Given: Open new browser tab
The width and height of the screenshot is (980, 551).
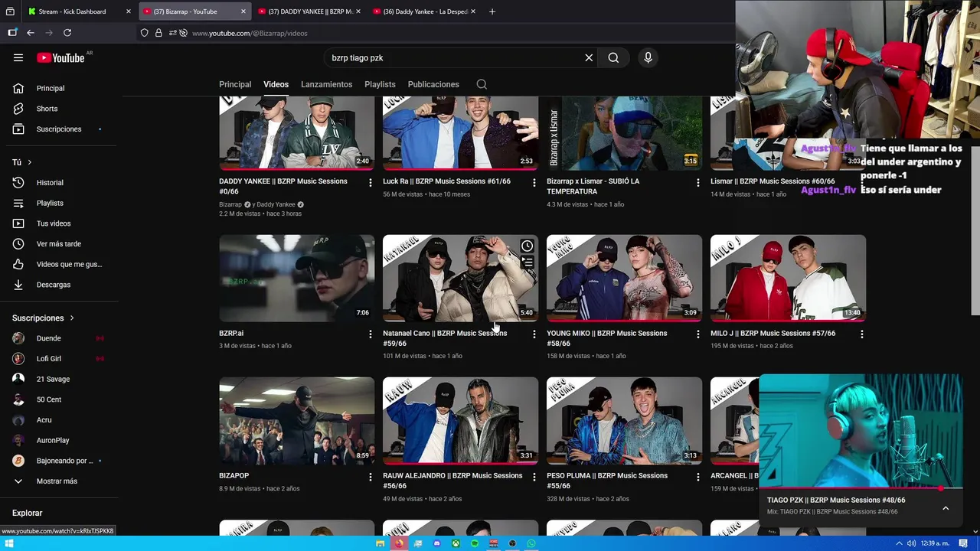Looking at the screenshot, I should coord(492,11).
